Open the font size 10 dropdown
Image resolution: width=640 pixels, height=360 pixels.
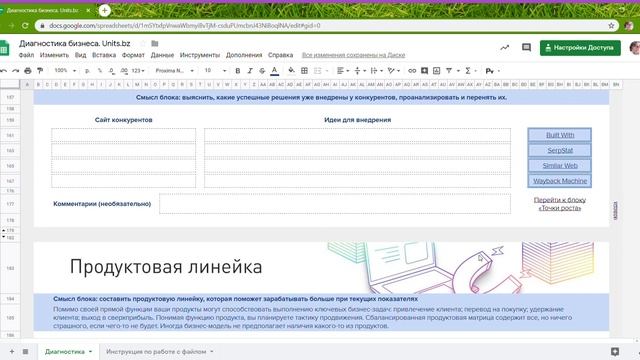click(215, 71)
